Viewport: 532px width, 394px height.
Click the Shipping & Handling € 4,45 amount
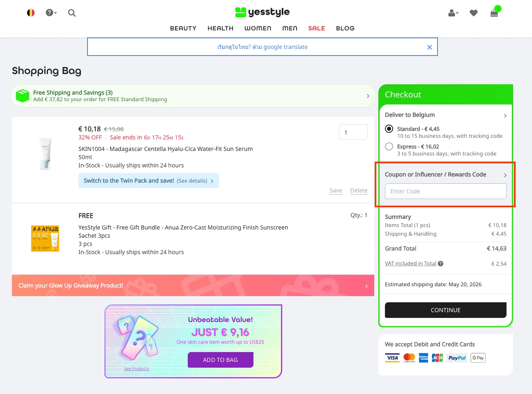499,234
